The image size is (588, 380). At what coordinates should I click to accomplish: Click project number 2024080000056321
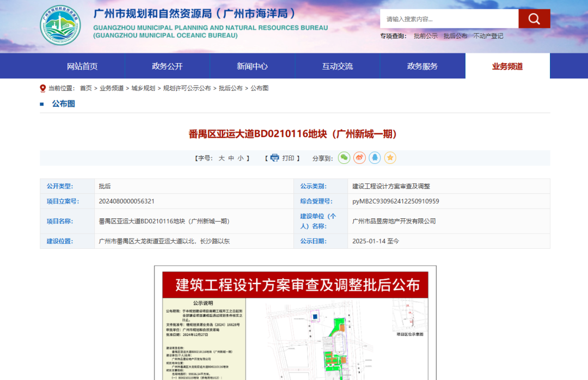126,201
